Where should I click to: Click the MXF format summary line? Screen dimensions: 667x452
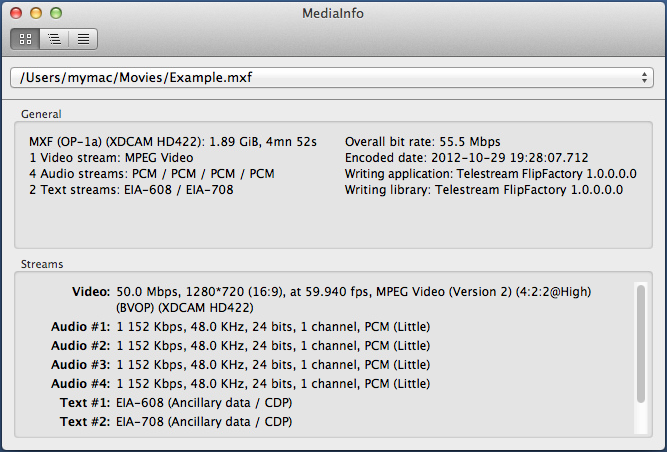pos(173,142)
